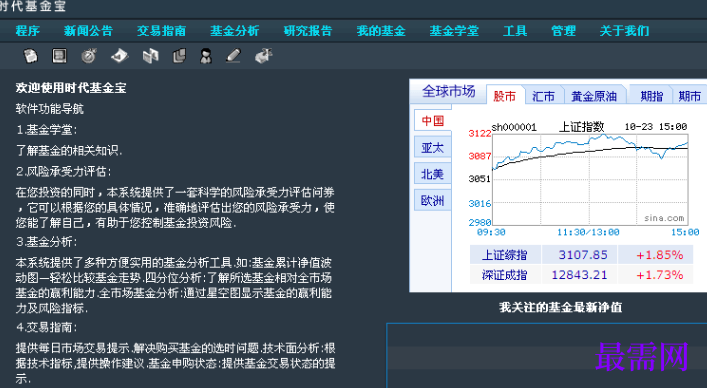
Task: Select the 亚太 region tab
Action: coord(432,147)
